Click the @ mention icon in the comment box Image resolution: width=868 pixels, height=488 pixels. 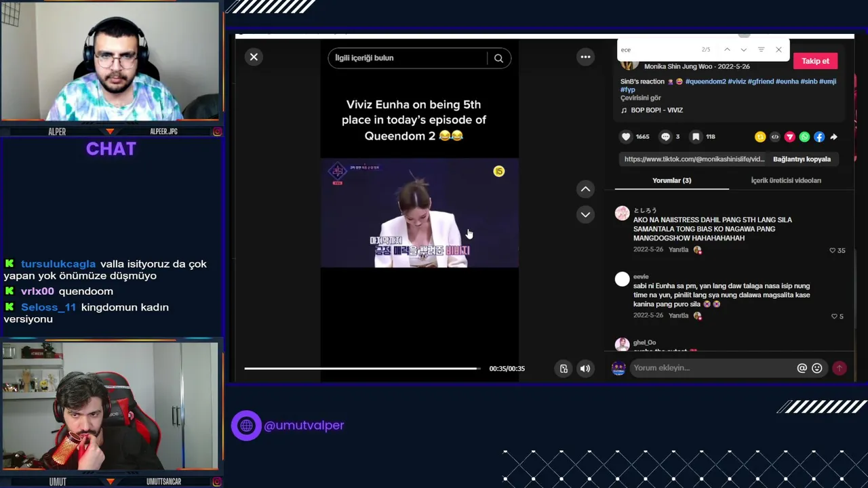802,368
